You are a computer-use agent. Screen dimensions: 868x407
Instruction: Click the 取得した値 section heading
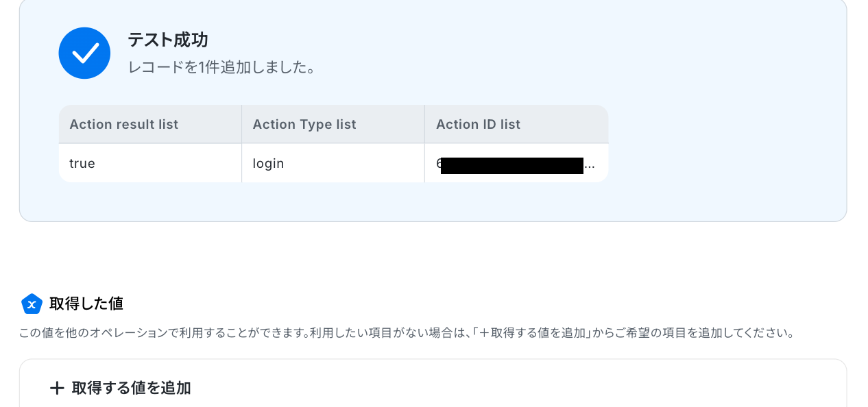coord(86,304)
